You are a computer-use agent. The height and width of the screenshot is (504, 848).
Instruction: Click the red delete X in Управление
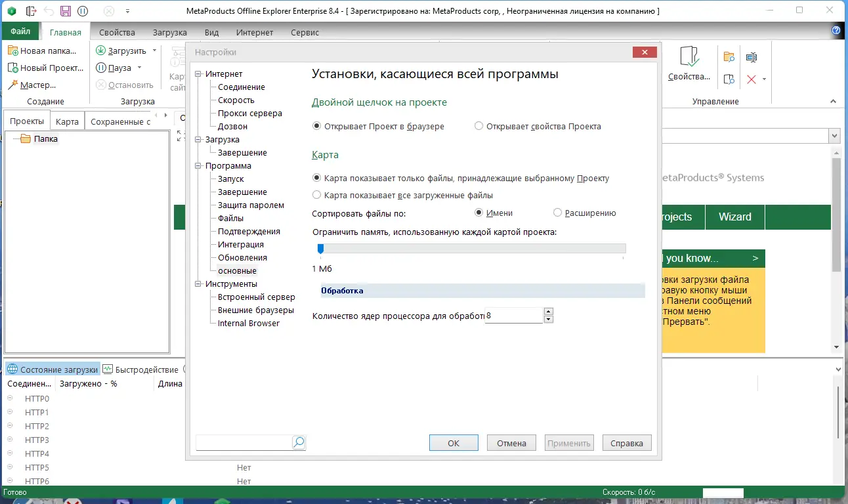pyautogui.click(x=752, y=79)
